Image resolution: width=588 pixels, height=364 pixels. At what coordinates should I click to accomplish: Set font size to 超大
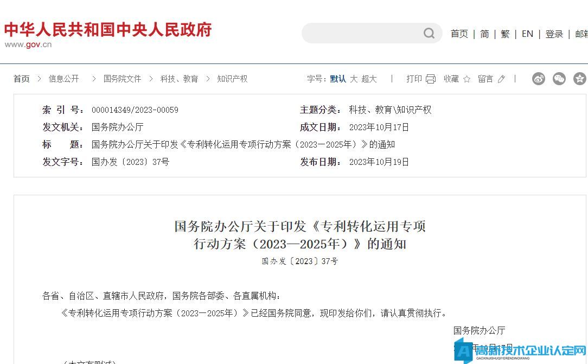pyautogui.click(x=369, y=79)
